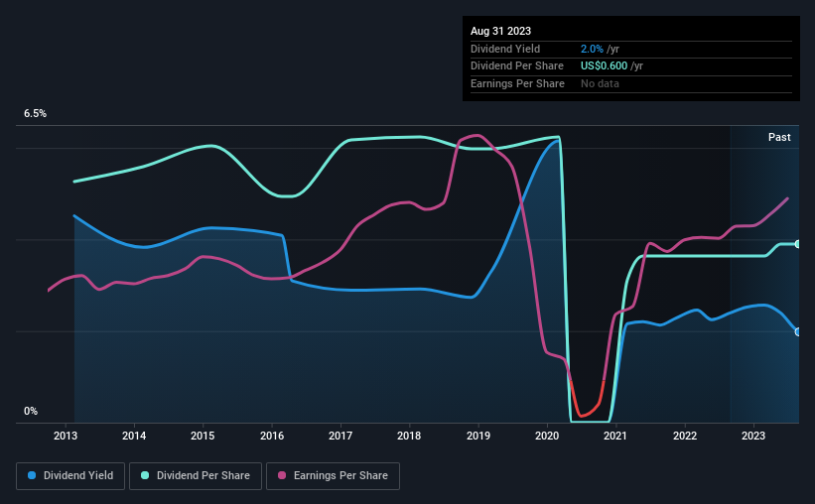Image resolution: width=815 pixels, height=504 pixels.
Task: Select the 2016 label on the x-axis
Action: [272, 436]
